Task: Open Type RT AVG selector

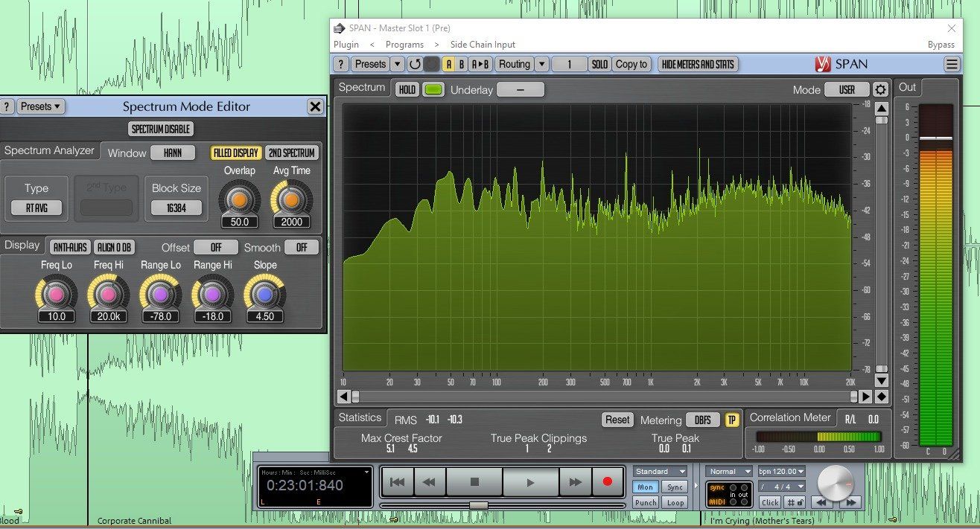Action: click(36, 208)
